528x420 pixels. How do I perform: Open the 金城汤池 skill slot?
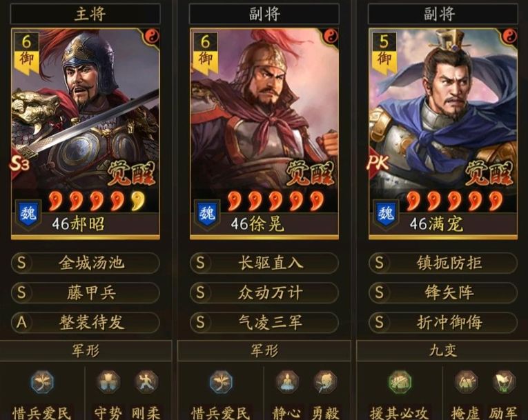click(x=85, y=263)
